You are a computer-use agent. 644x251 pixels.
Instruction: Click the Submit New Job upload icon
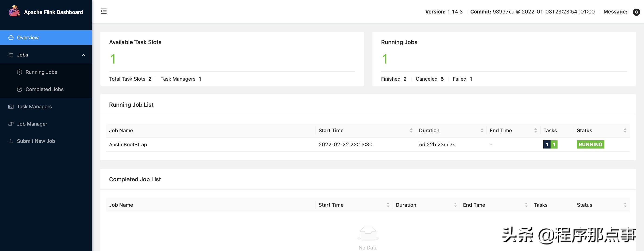pyautogui.click(x=11, y=141)
